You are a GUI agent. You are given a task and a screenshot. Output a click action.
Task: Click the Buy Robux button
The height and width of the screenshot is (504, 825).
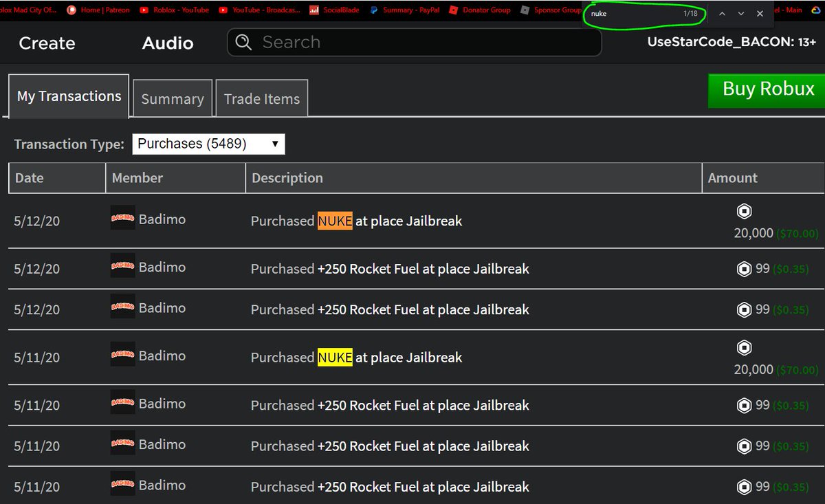pos(768,89)
